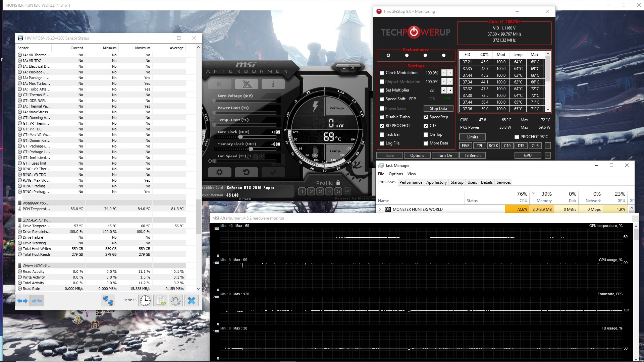Toggle PROCHOT 98°C checkbox
This screenshot has width=644, height=362.
517,137
